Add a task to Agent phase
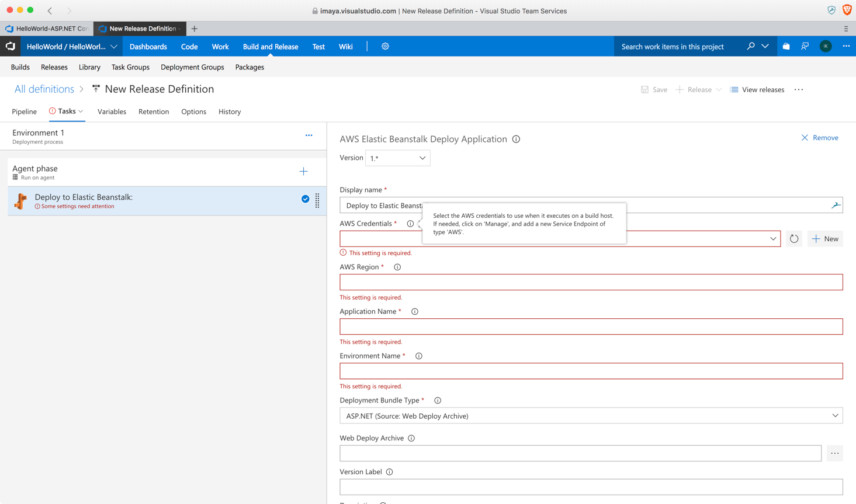The image size is (856, 504). [303, 172]
